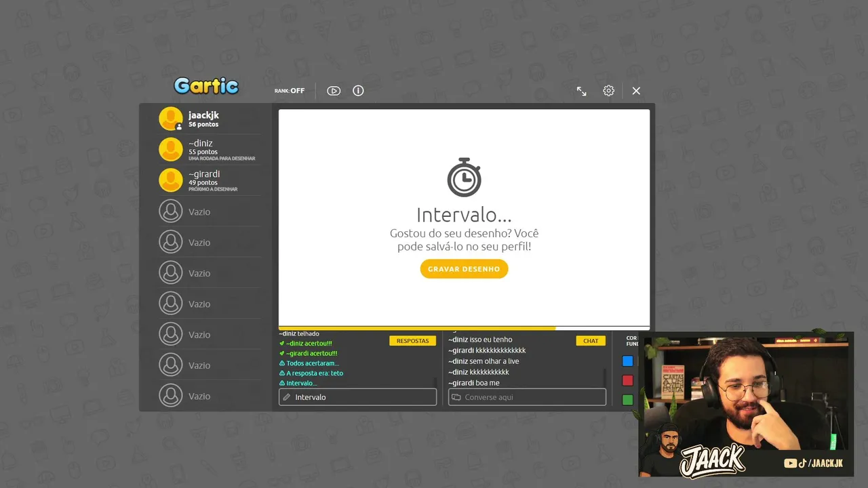The height and width of the screenshot is (488, 868).
Task: Open the settings gear icon
Action: (609, 91)
